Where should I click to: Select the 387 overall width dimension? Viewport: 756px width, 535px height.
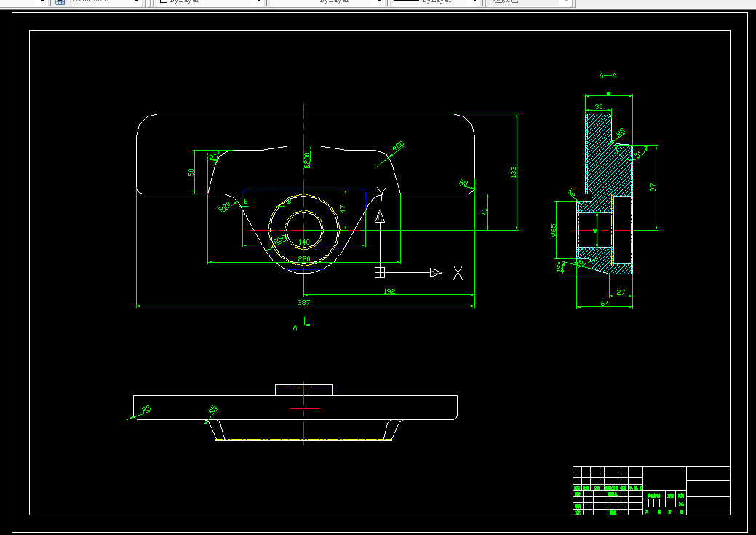[x=303, y=303]
